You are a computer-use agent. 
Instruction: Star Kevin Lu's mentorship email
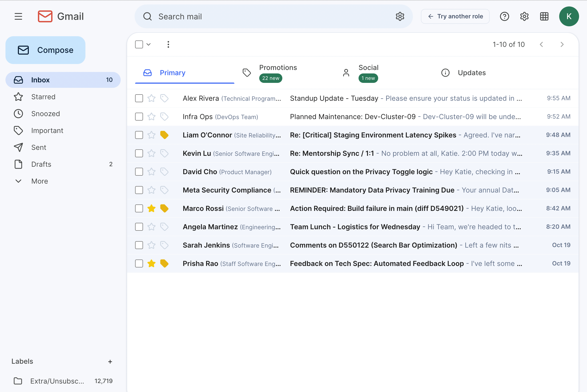[x=151, y=153]
